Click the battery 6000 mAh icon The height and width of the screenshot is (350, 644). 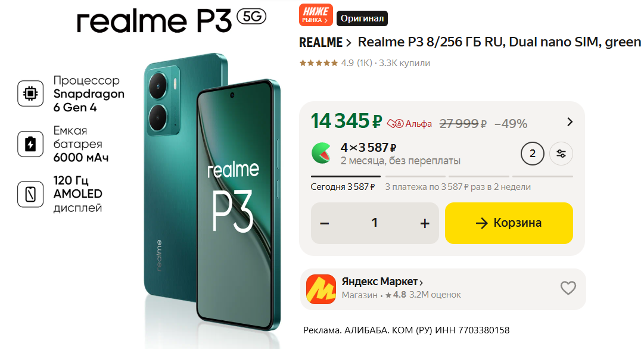point(30,144)
